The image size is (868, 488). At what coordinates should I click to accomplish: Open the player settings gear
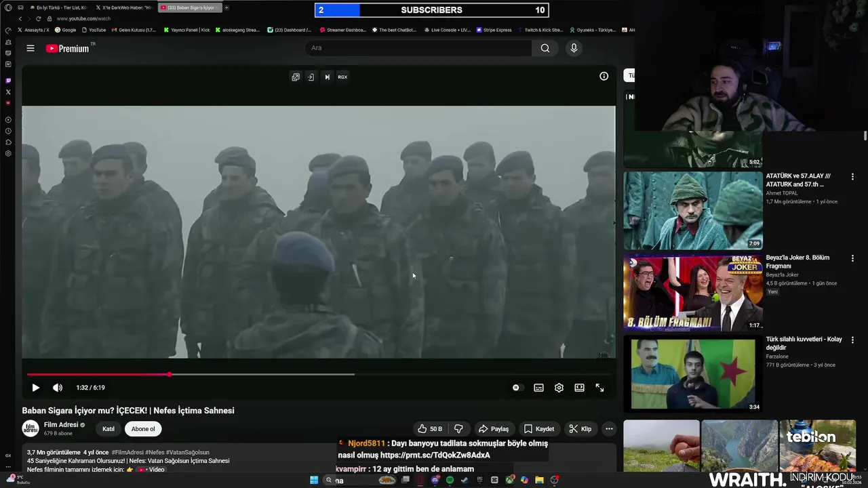[559, 388]
